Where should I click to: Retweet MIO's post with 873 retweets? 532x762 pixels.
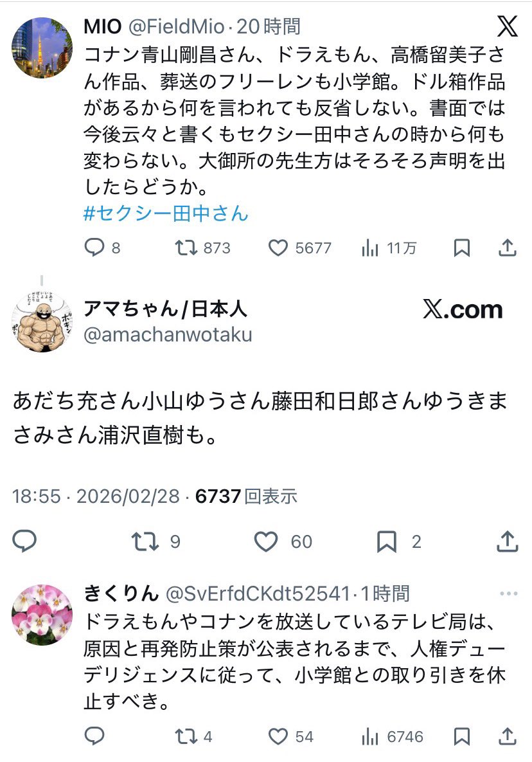point(186,248)
